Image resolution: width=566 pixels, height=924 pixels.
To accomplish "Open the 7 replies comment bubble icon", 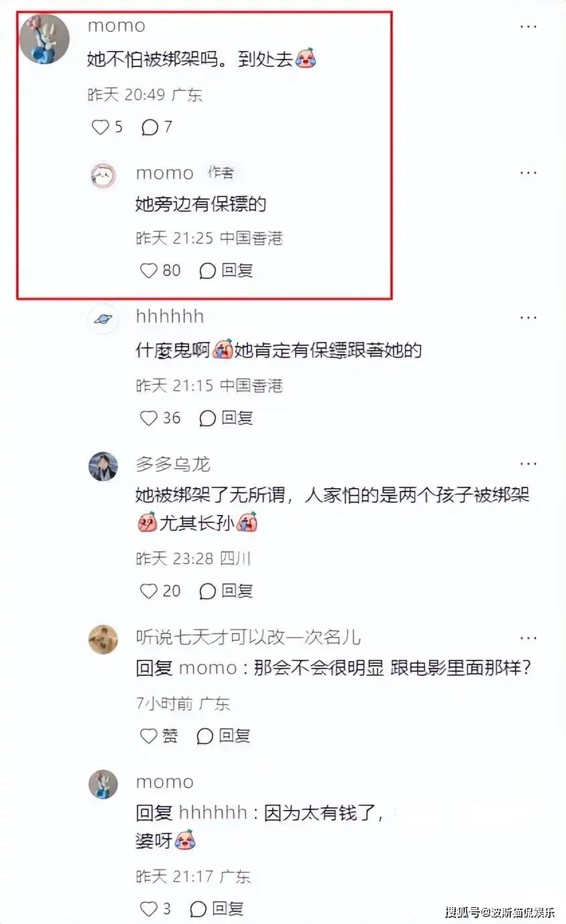I will (x=150, y=127).
